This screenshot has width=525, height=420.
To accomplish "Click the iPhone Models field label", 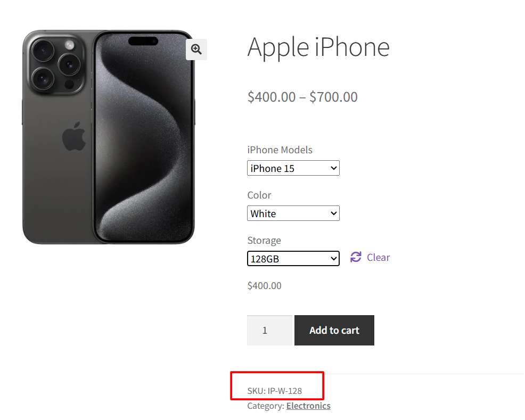I will 280,150.
